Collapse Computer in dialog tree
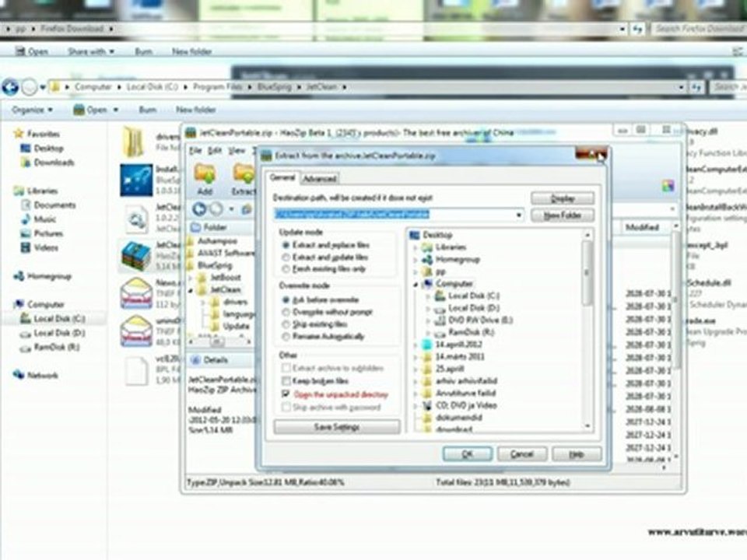Viewport: 747px width, 560px height. click(416, 285)
